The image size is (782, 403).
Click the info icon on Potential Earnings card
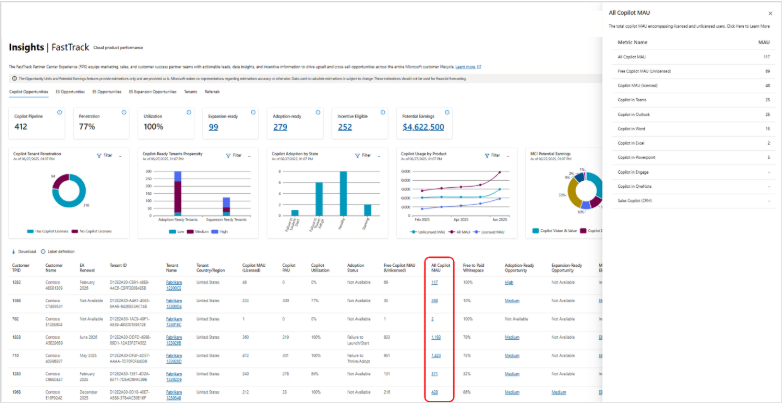tap(446, 113)
